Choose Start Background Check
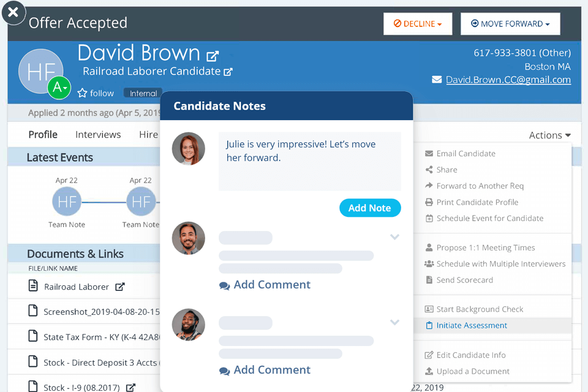Image resolution: width=588 pixels, height=392 pixels. [x=480, y=309]
